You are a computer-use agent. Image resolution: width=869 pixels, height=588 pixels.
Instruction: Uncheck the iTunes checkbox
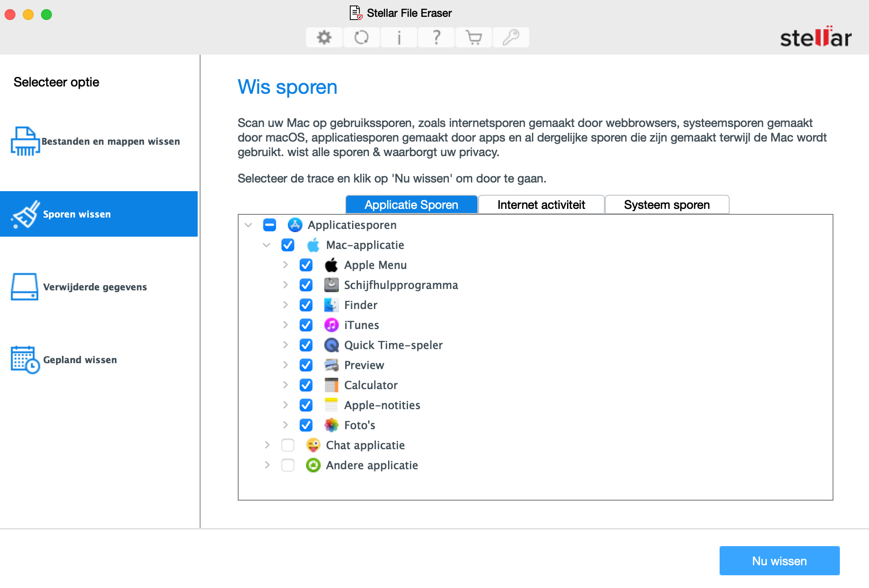coord(306,325)
